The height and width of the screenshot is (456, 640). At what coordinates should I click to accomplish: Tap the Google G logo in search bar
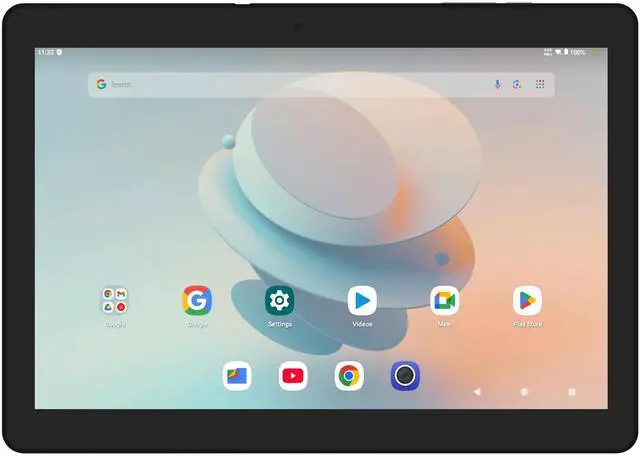point(101,85)
